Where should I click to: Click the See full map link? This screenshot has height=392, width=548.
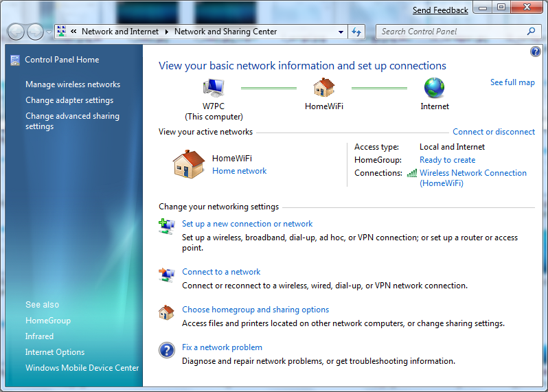pyautogui.click(x=512, y=82)
